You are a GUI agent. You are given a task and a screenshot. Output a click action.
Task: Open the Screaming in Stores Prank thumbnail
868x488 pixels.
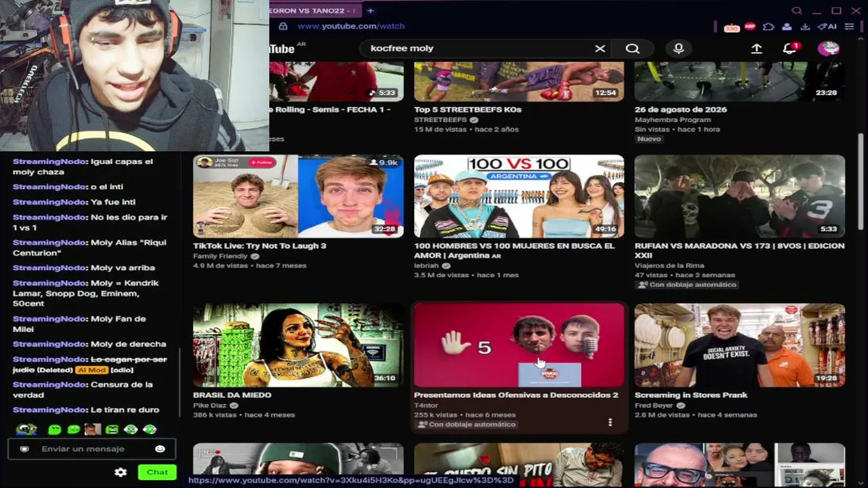click(740, 345)
